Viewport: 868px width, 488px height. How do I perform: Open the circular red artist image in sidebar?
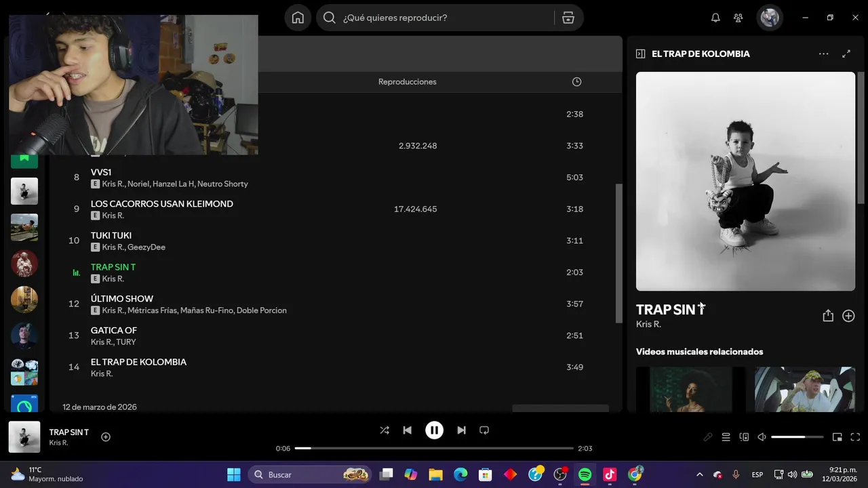pos(24,264)
